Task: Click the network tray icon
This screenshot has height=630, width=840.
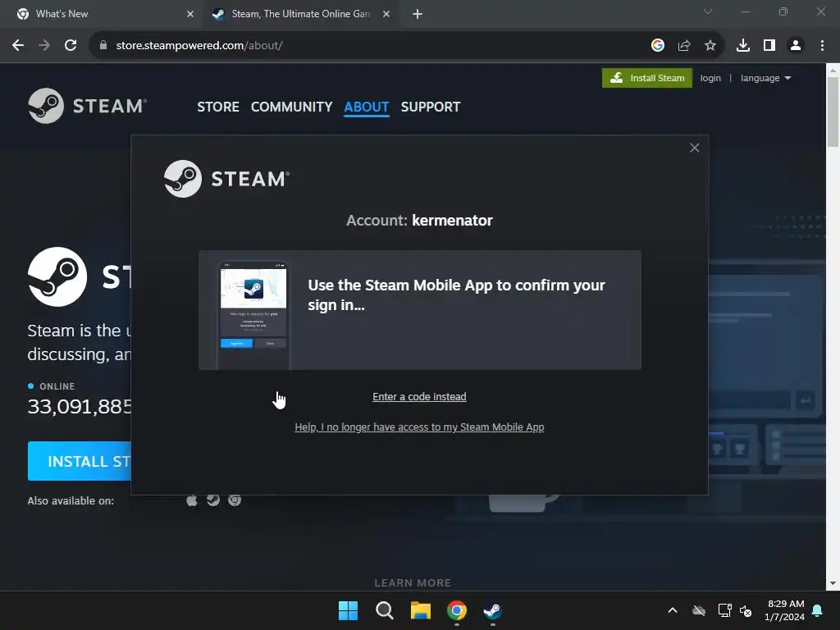Action: [x=724, y=610]
